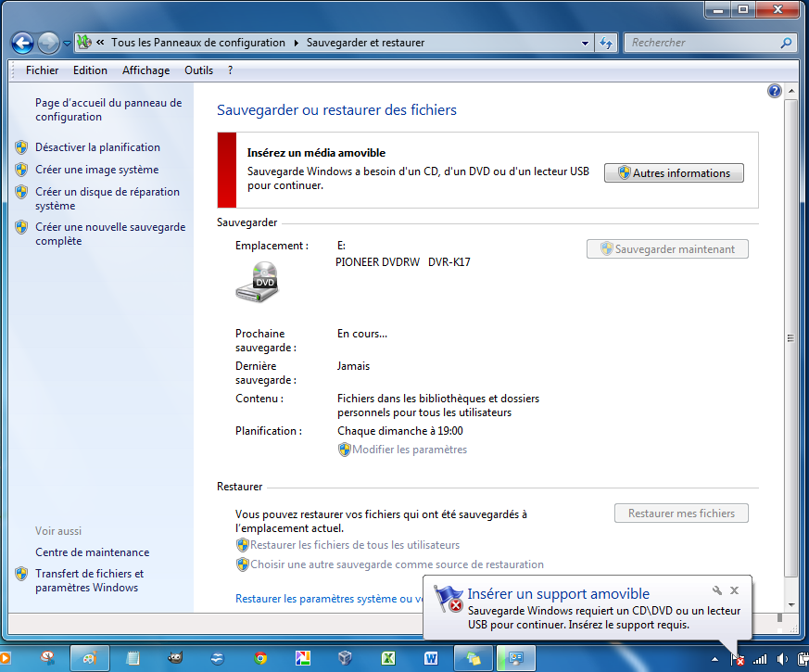Open Transfert de fichiers et paramètres Windows
This screenshot has width=809, height=672.
coord(89,580)
